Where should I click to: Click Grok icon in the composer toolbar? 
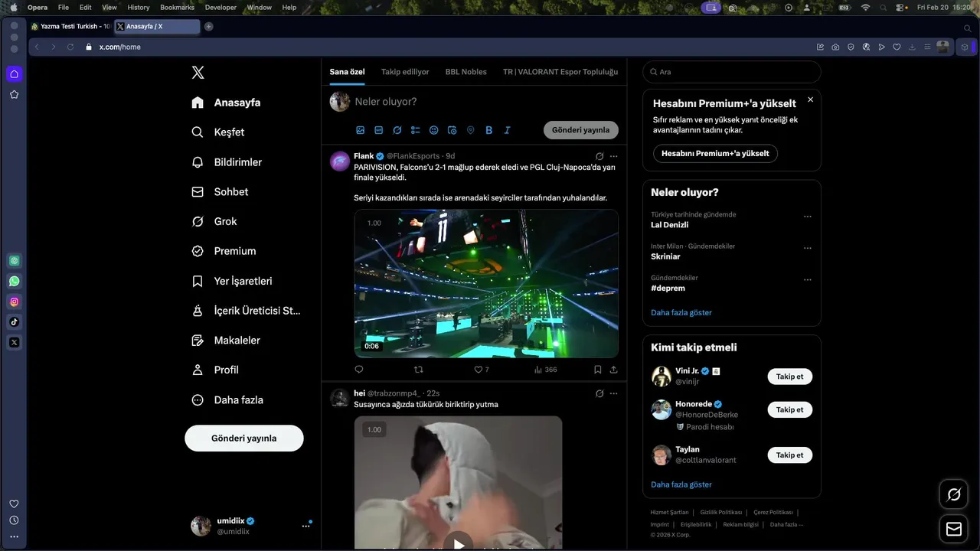coord(397,130)
